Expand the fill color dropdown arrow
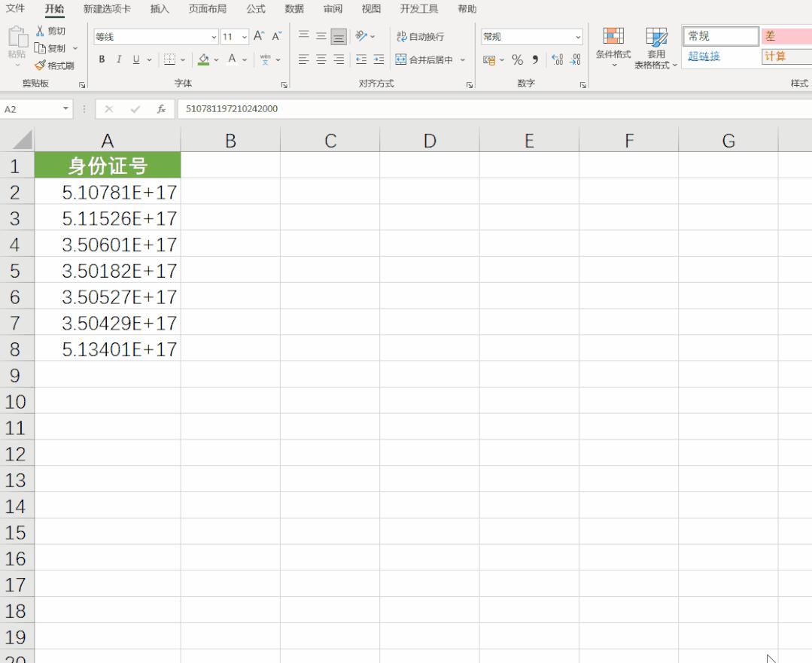This screenshot has height=663, width=812. pyautogui.click(x=217, y=60)
